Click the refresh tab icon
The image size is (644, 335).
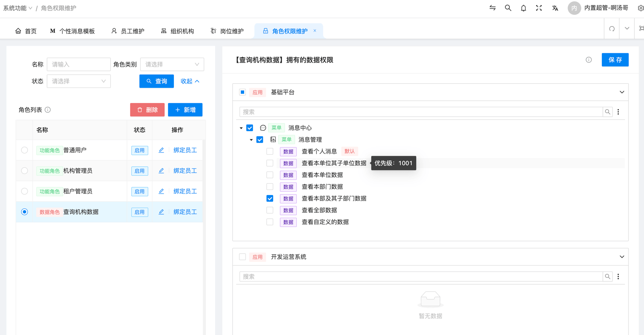coord(612,29)
